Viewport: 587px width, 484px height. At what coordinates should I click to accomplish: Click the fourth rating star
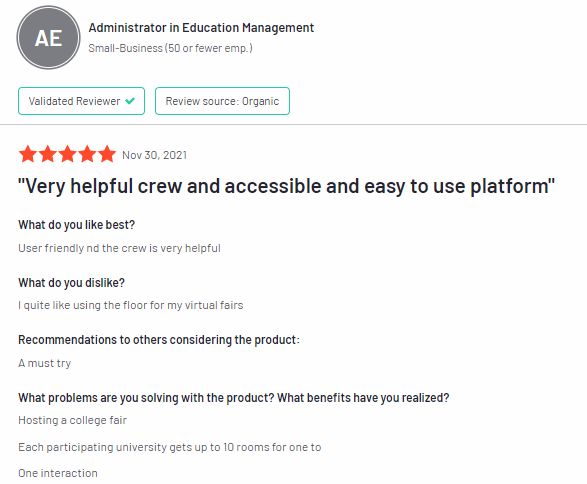tap(87, 154)
